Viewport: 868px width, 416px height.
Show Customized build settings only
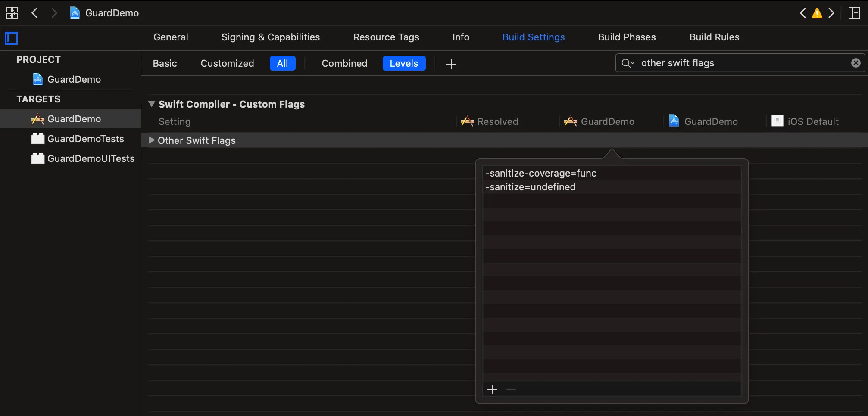pos(227,63)
